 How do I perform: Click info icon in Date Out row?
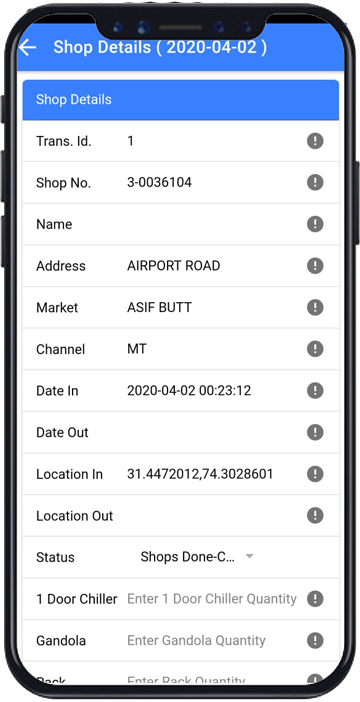click(x=315, y=432)
